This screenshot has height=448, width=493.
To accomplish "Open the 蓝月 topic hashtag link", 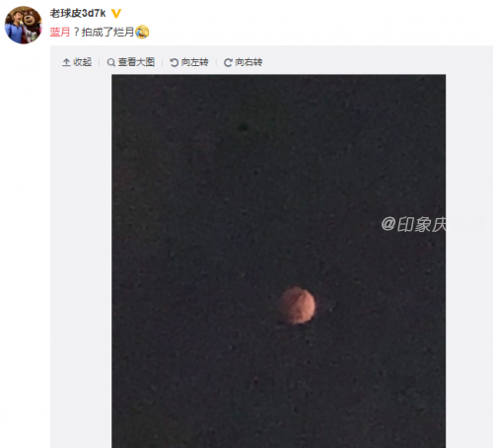I will [x=60, y=32].
